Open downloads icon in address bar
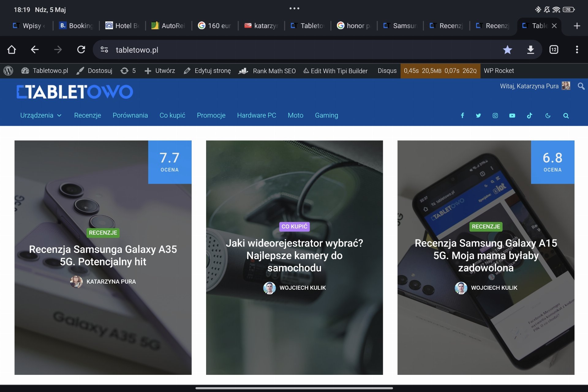588x392 pixels. (x=531, y=50)
